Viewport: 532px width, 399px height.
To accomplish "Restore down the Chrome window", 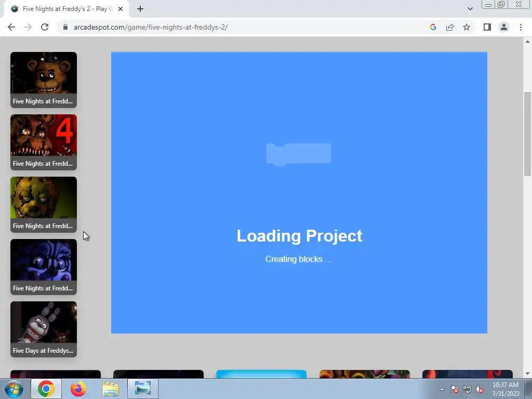I will pos(501,5).
